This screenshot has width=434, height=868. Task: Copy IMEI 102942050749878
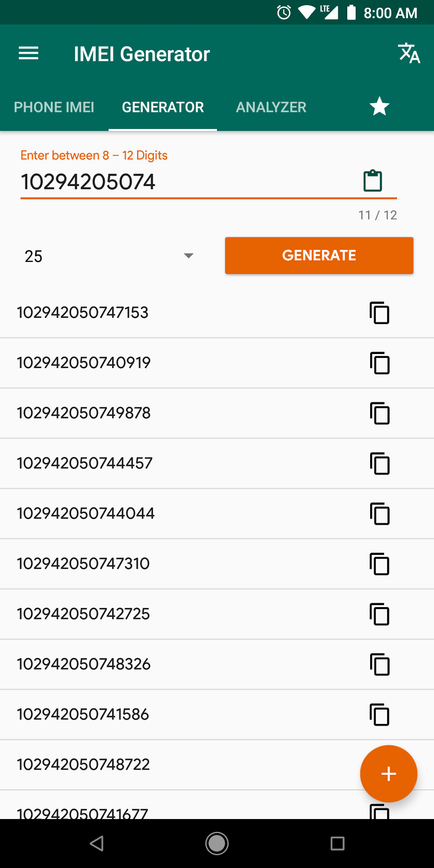pyautogui.click(x=379, y=414)
